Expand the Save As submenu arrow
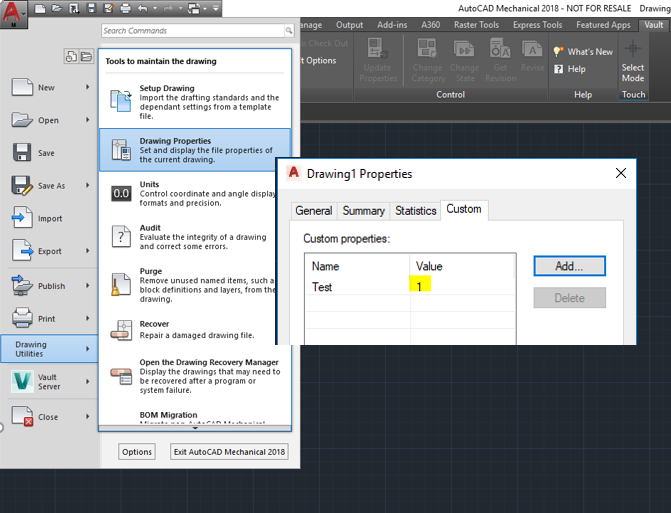This screenshot has height=513, width=671. point(88,186)
